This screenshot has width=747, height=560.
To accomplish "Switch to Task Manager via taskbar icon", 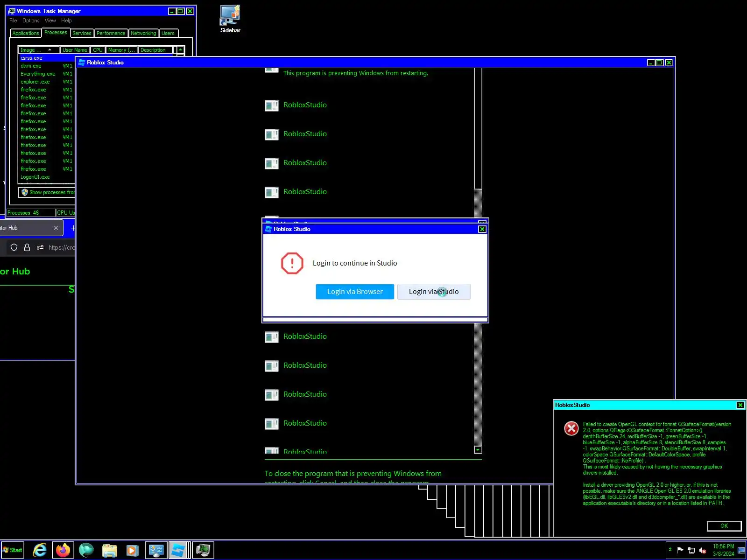I will (203, 550).
